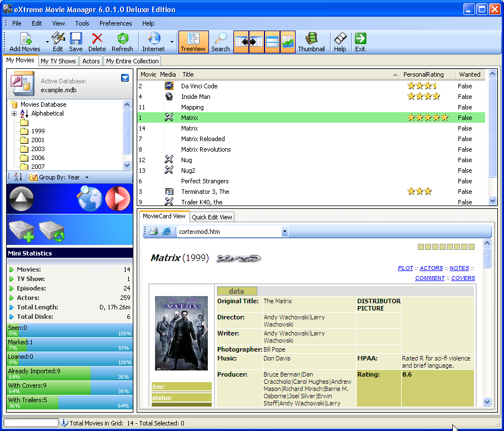Click the red Delete icon
The height and width of the screenshot is (431, 504).
(x=97, y=42)
